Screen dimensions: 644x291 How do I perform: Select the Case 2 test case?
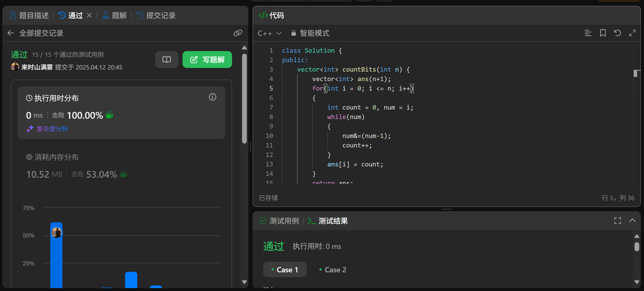point(333,270)
